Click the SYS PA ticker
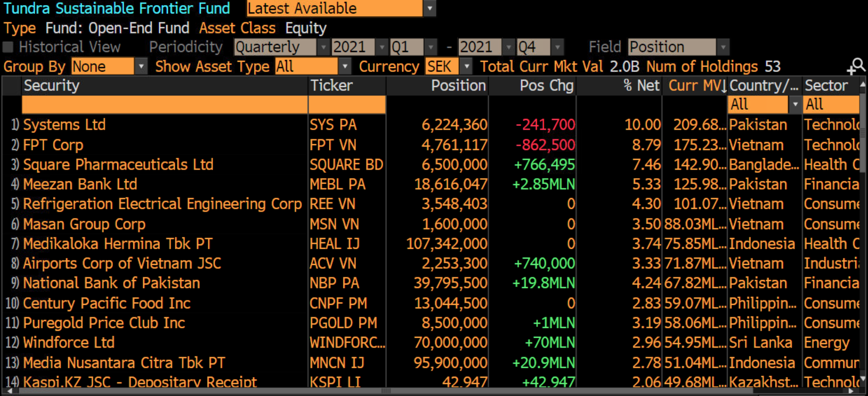Screen dimensions: 868x396 (x=333, y=125)
